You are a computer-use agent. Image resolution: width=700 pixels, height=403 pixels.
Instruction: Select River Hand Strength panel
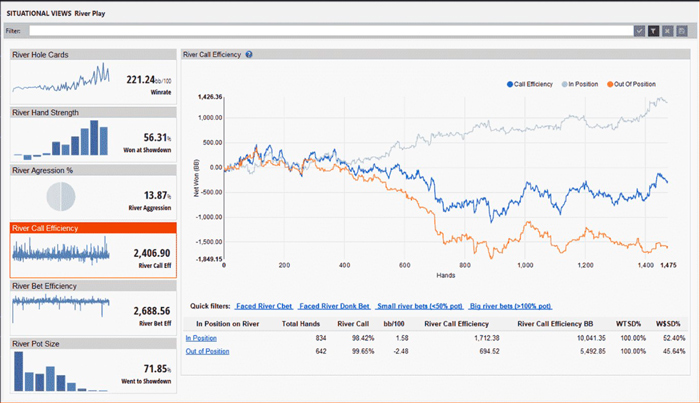(x=93, y=134)
